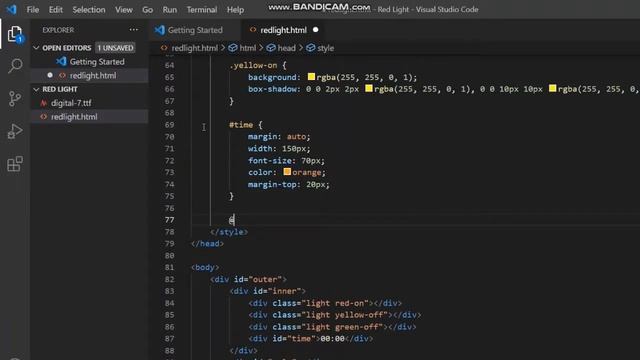
Task: Open Explorer more actions ellipsis
Action: 133,30
